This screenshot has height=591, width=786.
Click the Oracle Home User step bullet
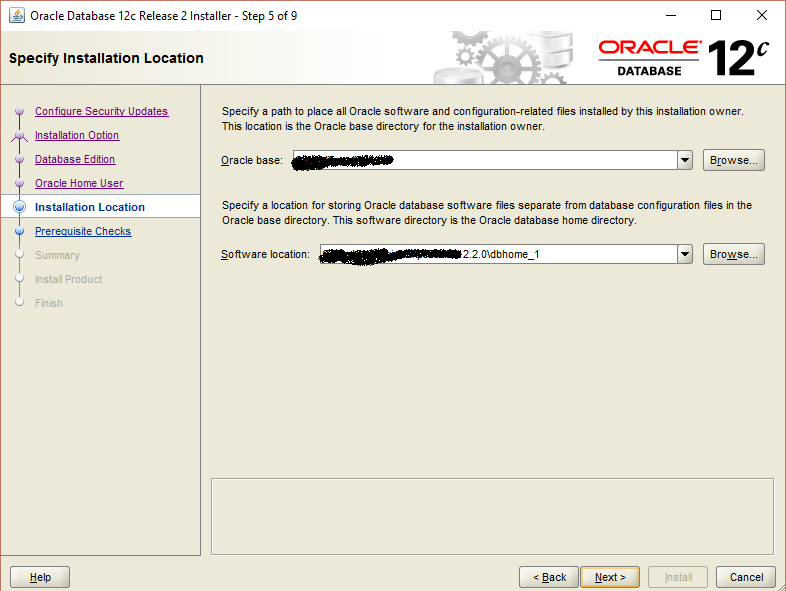[19, 184]
